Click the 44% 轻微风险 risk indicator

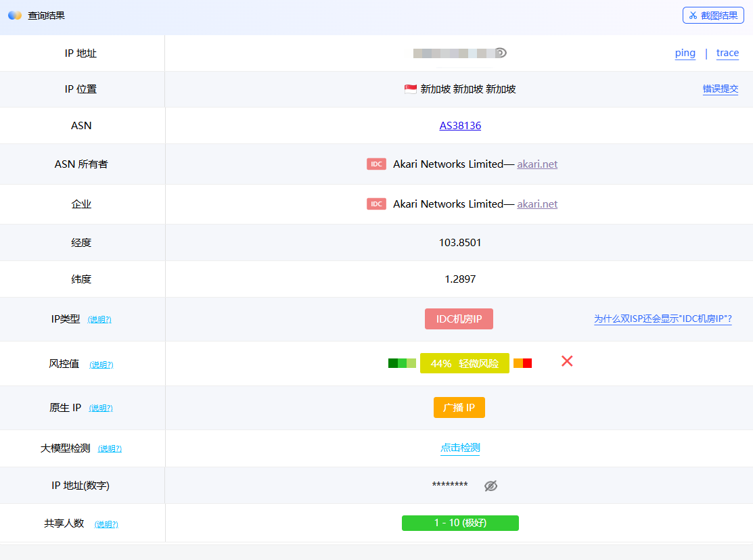[x=464, y=363]
